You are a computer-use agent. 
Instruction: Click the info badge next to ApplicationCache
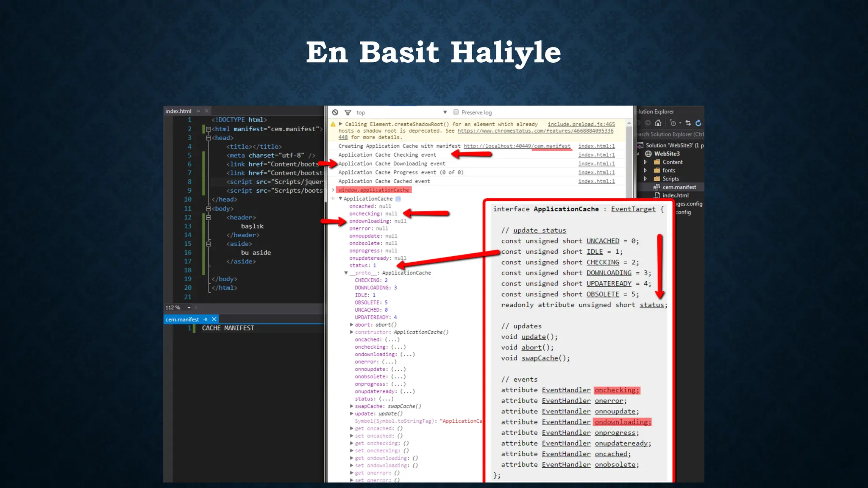(x=398, y=199)
